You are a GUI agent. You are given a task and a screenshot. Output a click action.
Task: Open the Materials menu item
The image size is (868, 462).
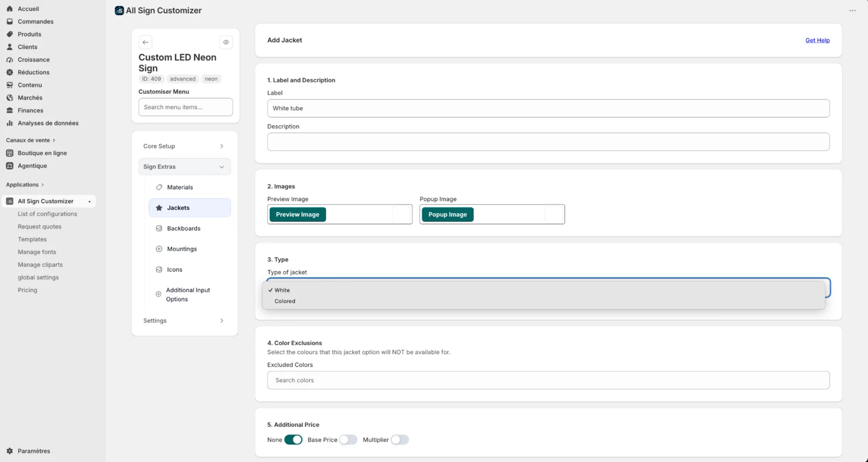coord(189,188)
